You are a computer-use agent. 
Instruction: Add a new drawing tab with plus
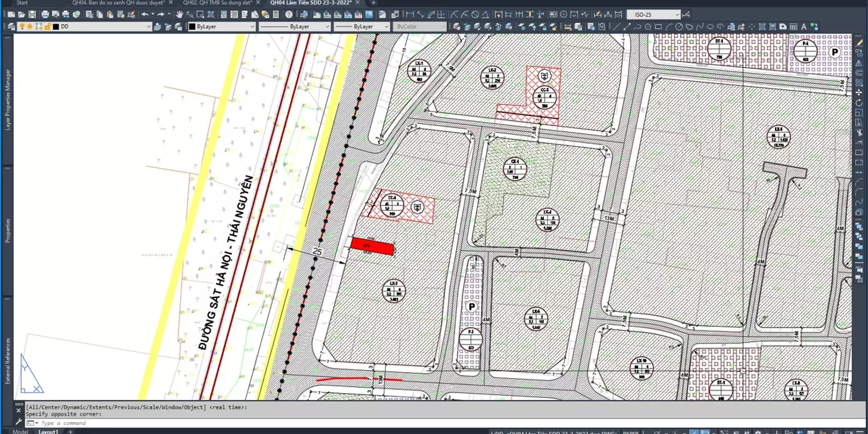point(373,2)
